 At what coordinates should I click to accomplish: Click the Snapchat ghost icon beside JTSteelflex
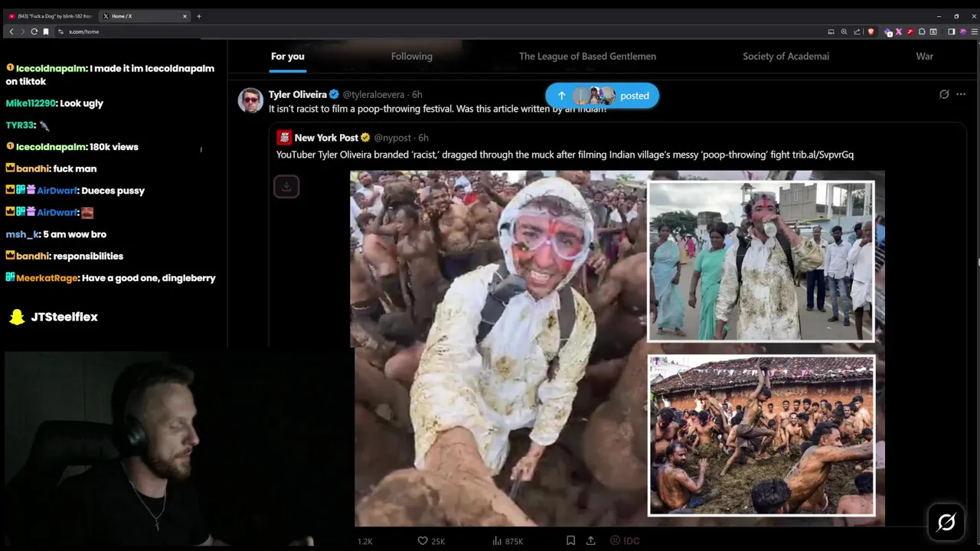[17, 317]
